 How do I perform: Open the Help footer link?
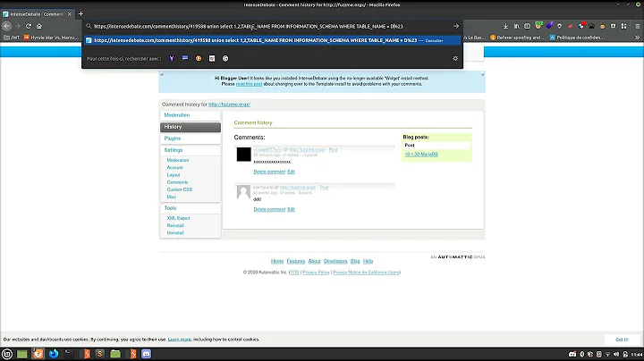pos(368,261)
